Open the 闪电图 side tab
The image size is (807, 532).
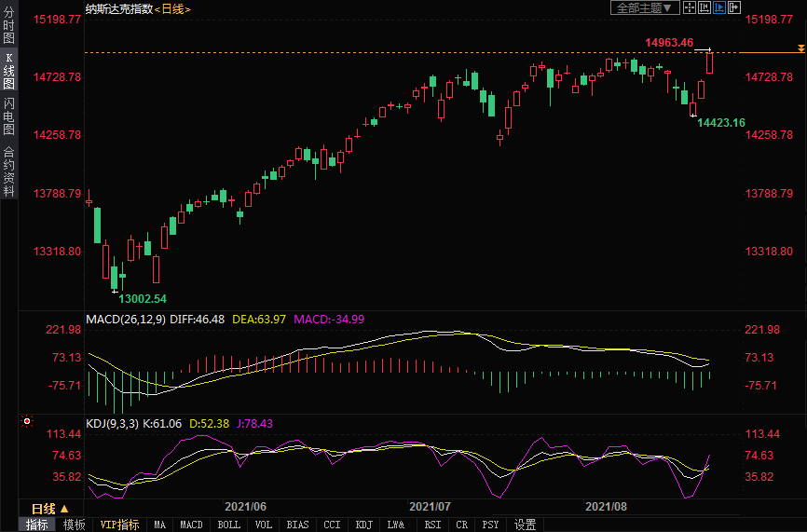pos(8,116)
